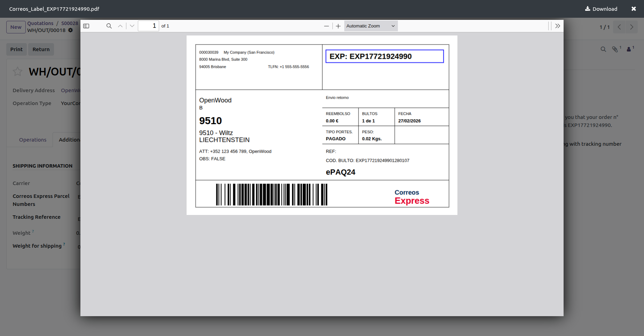Go to previous PDF page arrow
Viewport: 644px width, 336px height.
coord(120,26)
